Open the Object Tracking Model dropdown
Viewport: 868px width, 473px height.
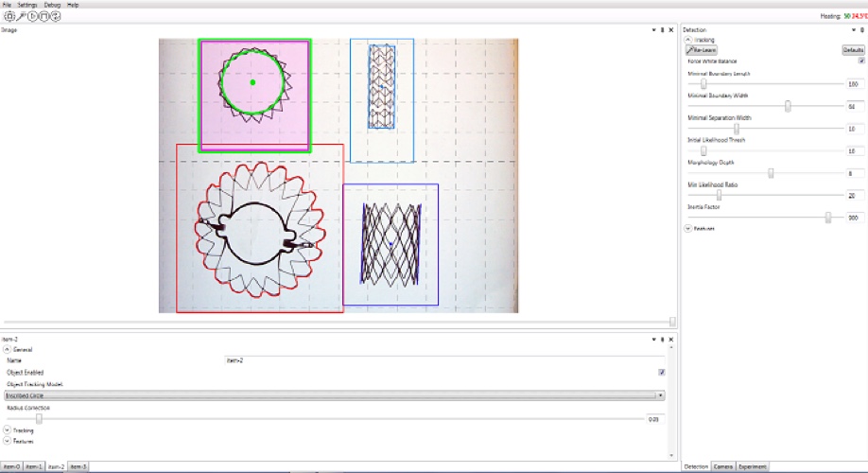pos(334,395)
